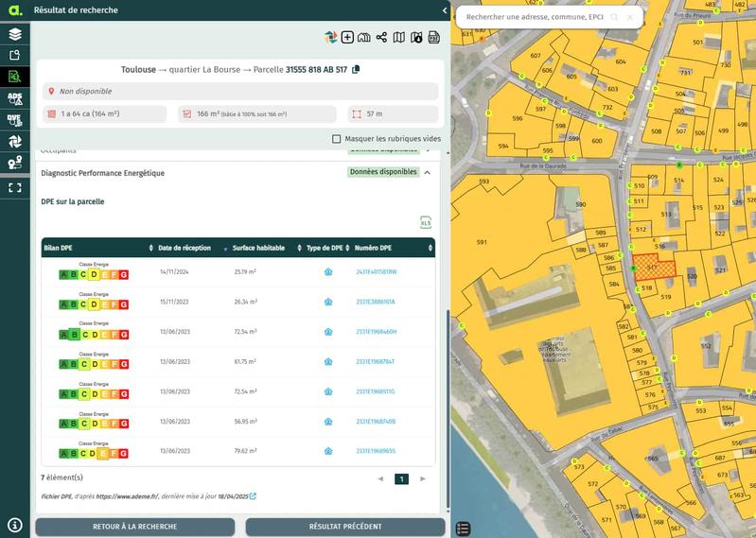Viewport: 756px width, 538px height.
Task: Open the document note sidebar icon
Action: click(15, 55)
